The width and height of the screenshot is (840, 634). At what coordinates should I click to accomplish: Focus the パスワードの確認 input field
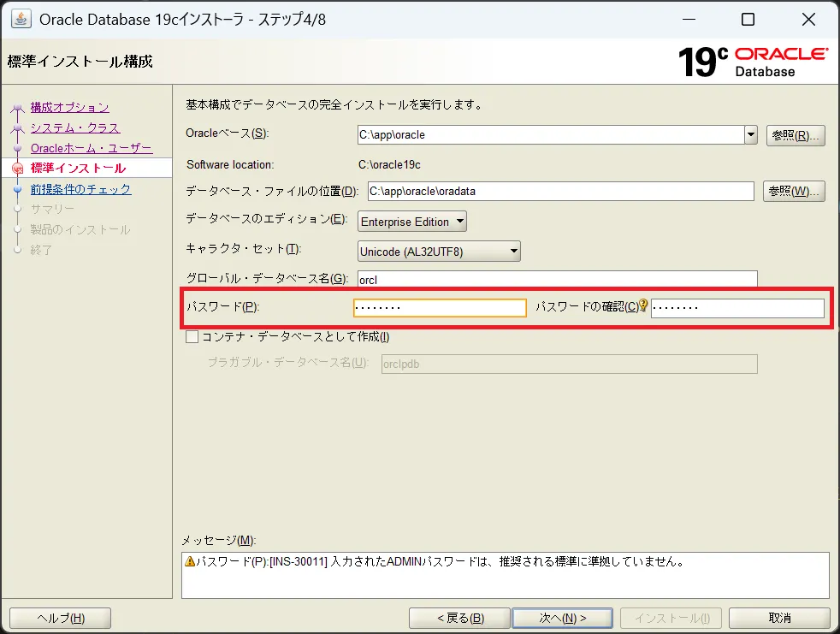(x=737, y=308)
